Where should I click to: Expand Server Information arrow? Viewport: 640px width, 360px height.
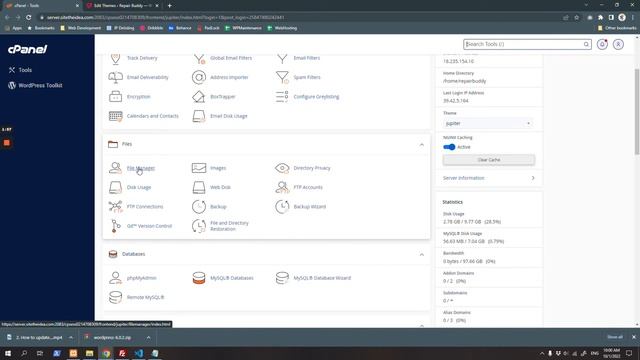pyautogui.click(x=533, y=178)
